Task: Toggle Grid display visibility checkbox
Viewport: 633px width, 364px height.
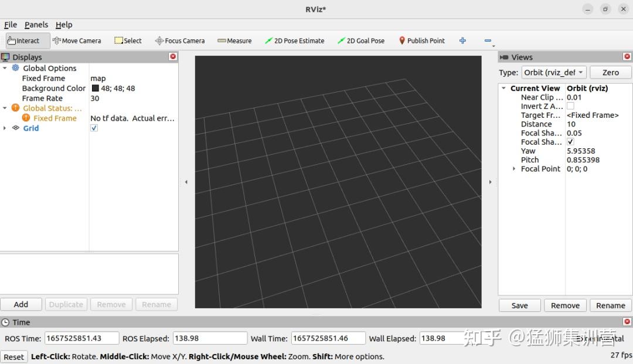Action: click(94, 128)
